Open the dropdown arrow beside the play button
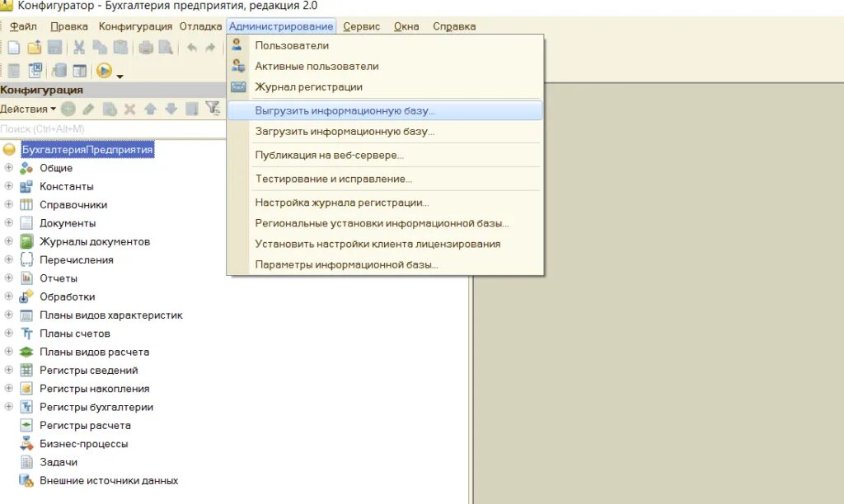 pyautogui.click(x=120, y=77)
